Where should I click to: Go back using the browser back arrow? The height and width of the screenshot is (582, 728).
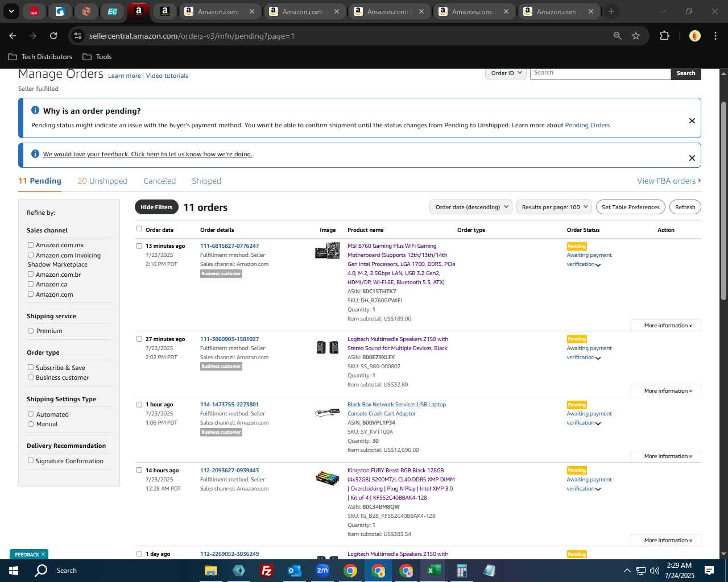[13, 36]
